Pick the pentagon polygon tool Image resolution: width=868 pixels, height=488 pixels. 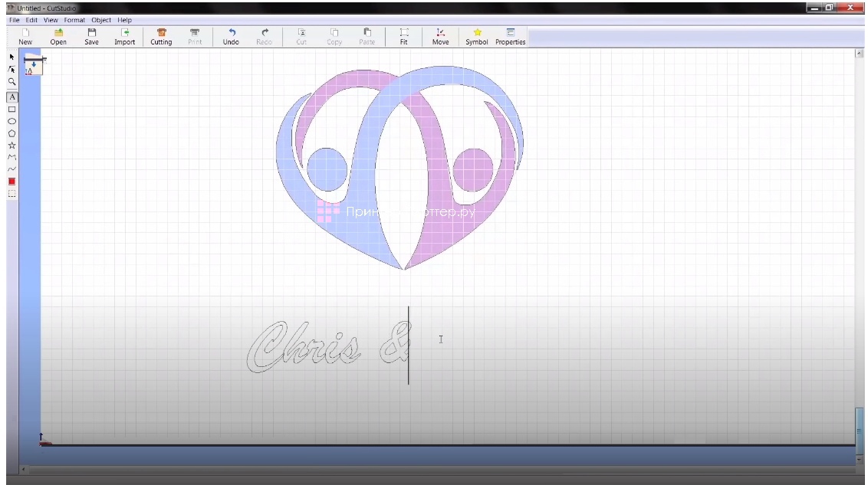point(12,133)
